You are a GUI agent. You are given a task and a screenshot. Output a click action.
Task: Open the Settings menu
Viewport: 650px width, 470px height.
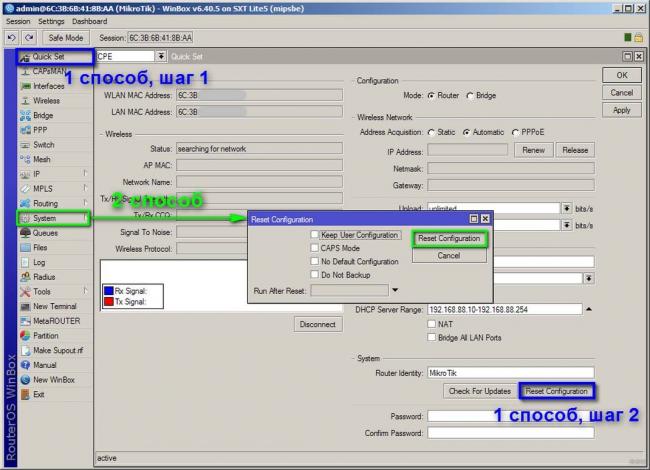(51, 22)
